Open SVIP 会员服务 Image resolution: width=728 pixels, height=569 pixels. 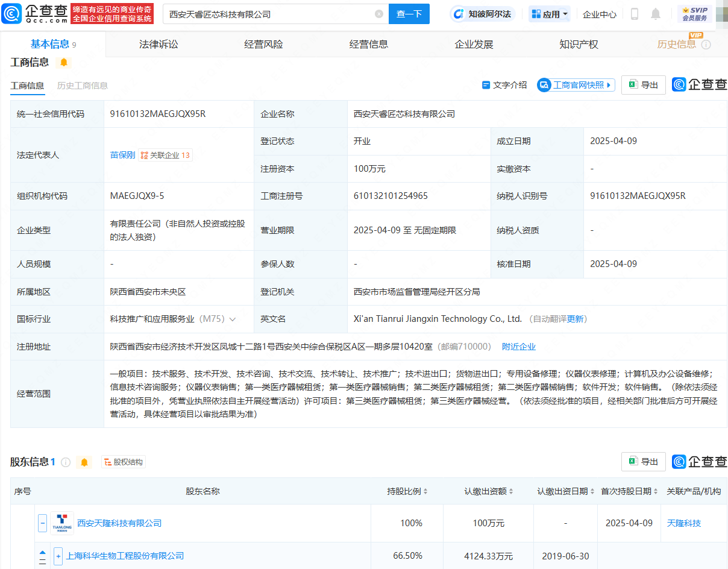coord(695,14)
